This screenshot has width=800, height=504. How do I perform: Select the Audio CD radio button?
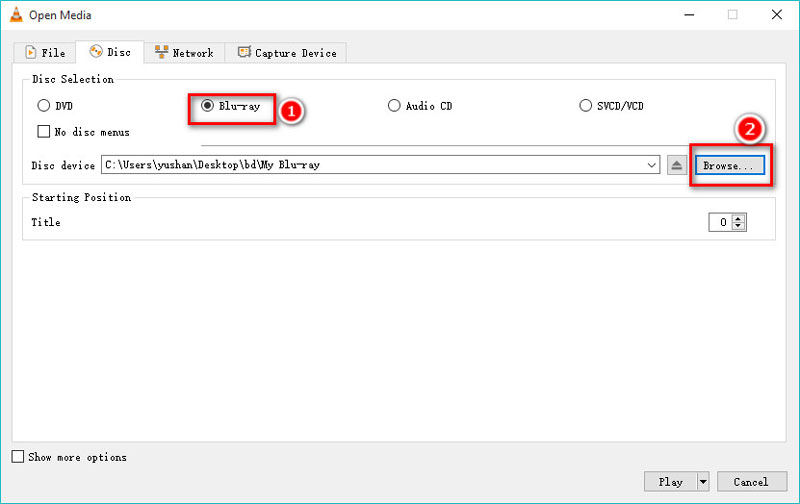(x=395, y=106)
